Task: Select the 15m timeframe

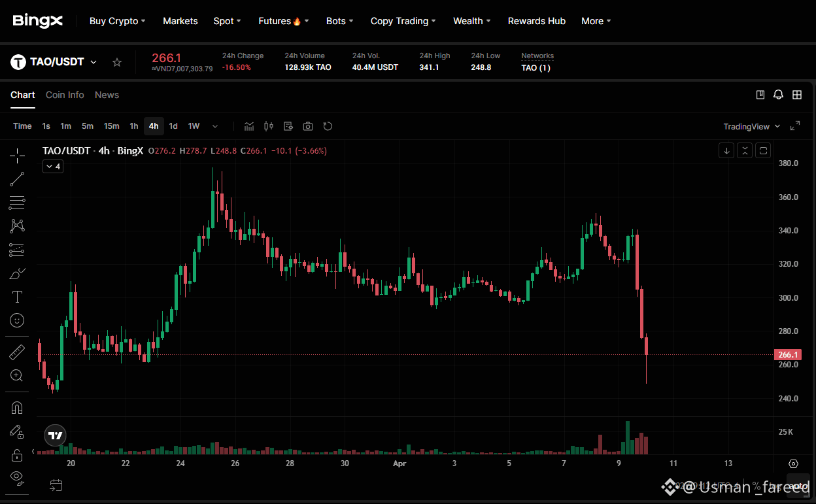Action: click(112, 126)
